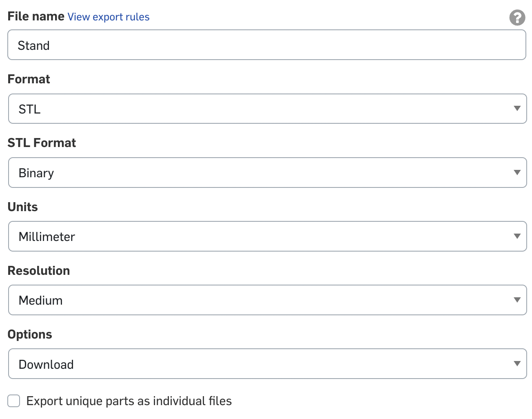
Task: Open the Options dropdown showing Download
Action: (x=267, y=363)
